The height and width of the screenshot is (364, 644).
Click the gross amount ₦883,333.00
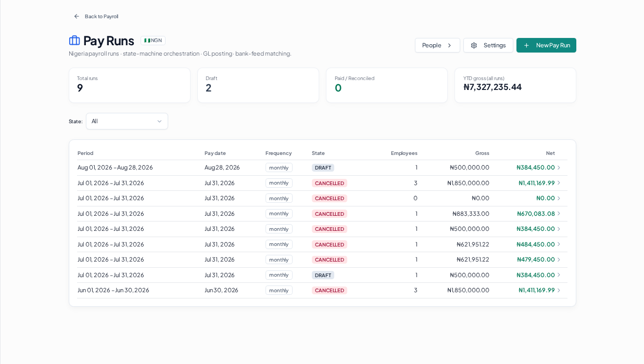tap(471, 214)
